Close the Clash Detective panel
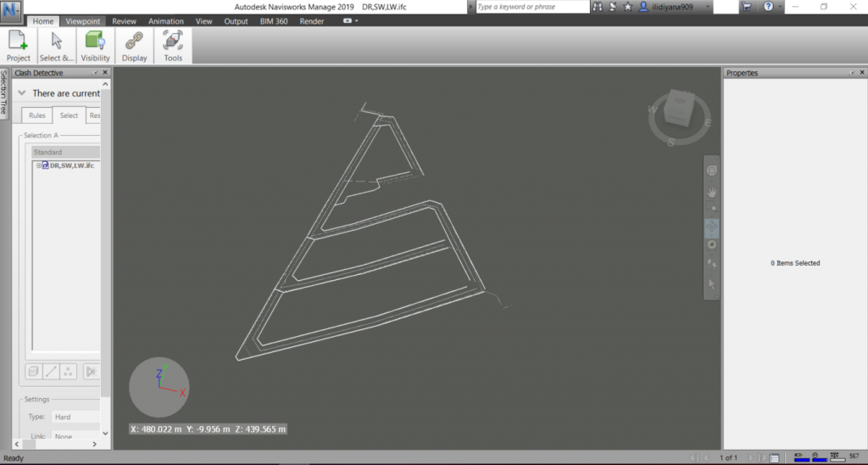868x465 pixels. pyautogui.click(x=105, y=73)
